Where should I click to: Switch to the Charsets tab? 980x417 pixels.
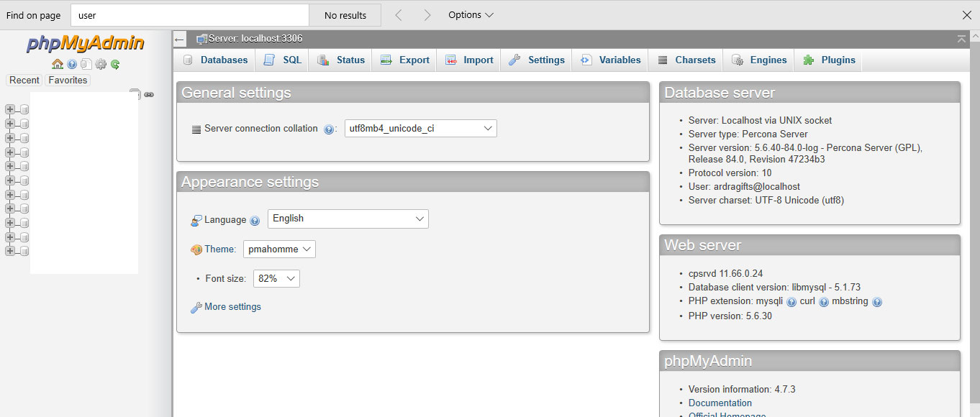(x=686, y=60)
